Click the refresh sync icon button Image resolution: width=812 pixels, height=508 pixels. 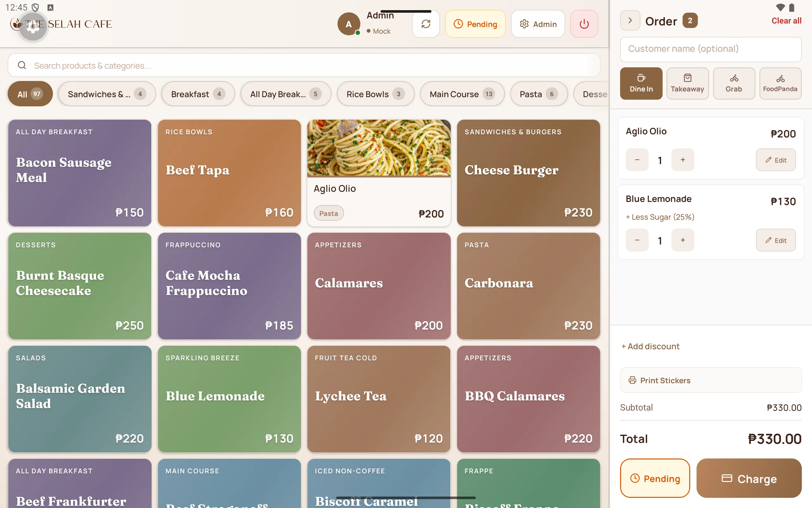click(426, 24)
